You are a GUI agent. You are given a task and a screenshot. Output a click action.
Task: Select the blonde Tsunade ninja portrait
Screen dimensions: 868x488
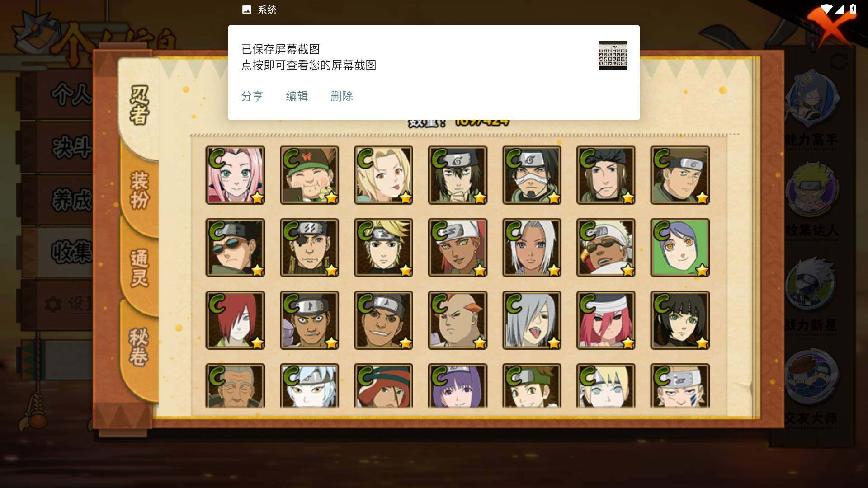383,175
